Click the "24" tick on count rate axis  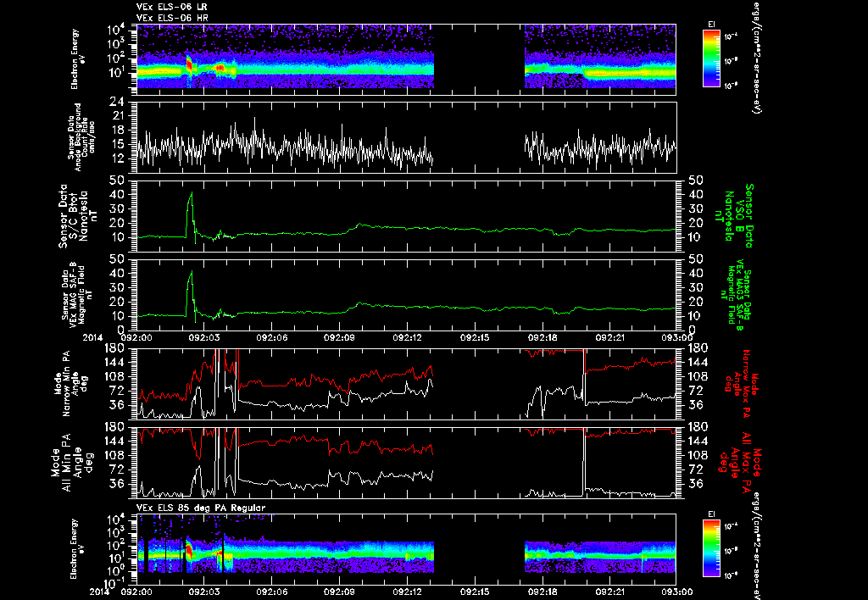click(x=116, y=103)
